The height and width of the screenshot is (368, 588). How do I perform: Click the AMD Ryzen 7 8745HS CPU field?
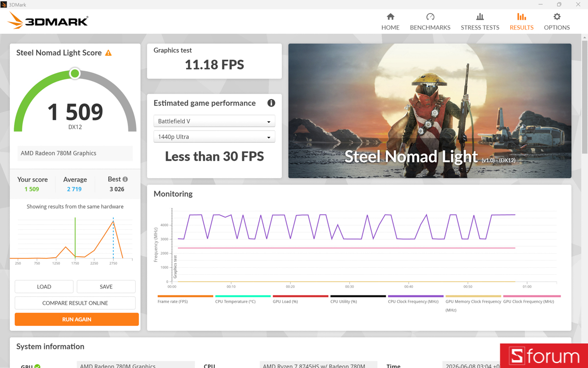(x=318, y=365)
